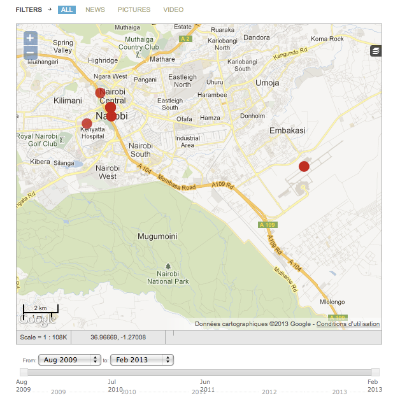Select the ALL filter

67,10
